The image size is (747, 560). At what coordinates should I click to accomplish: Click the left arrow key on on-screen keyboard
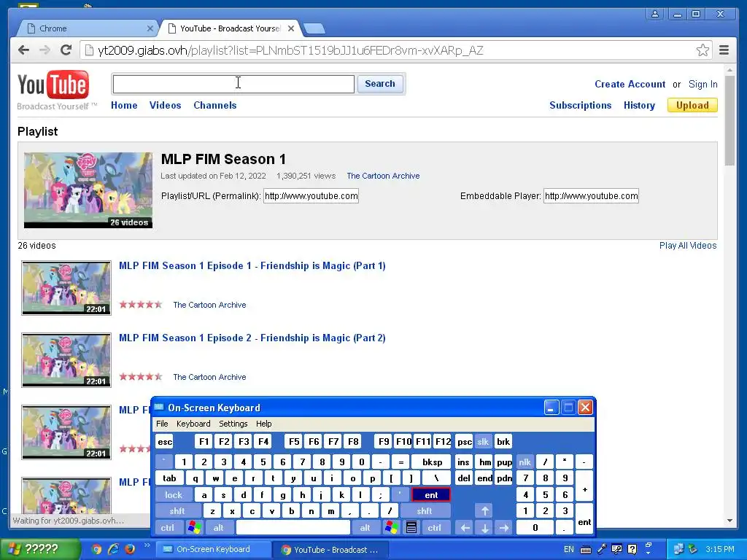pos(465,528)
